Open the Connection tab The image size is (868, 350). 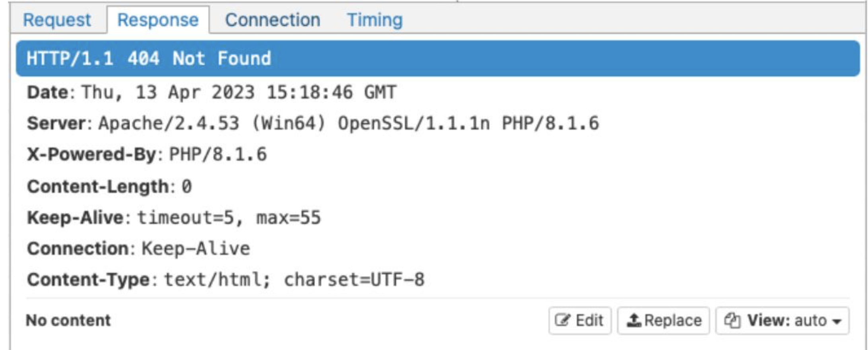pos(272,20)
